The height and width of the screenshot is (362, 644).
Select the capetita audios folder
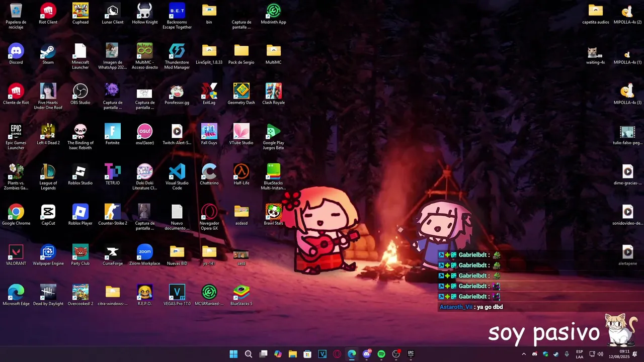596,14
